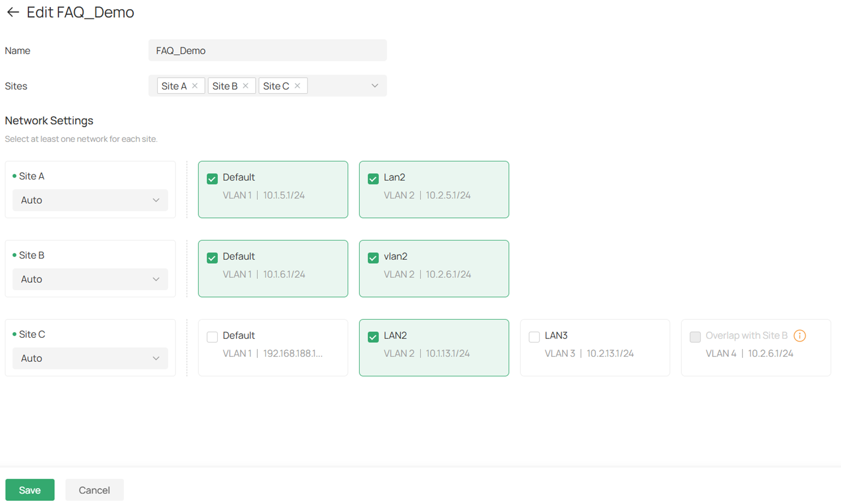The image size is (841, 504).
Task: Click the Name input field FAQ_Demo
Action: 267,51
